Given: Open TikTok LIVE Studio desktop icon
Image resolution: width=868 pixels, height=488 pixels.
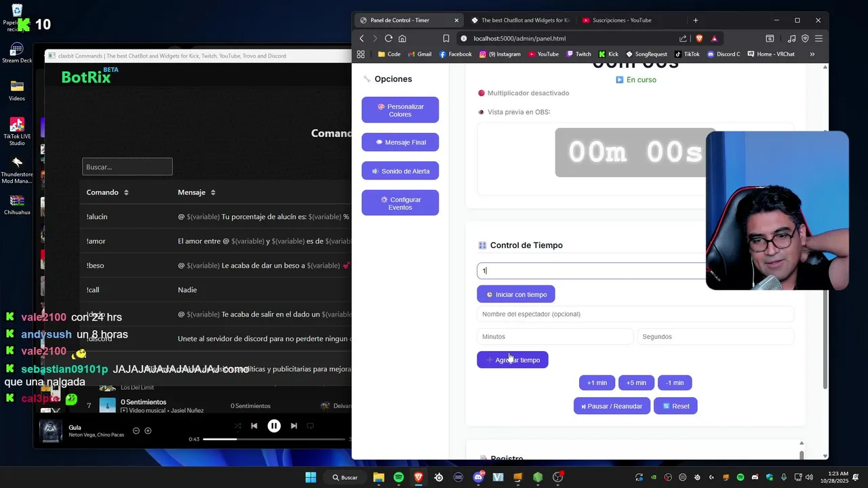Looking at the screenshot, I should click(x=17, y=131).
